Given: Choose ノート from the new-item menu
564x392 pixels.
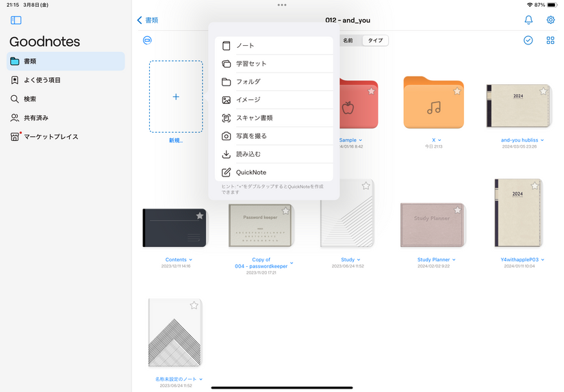Looking at the screenshot, I should coord(274,46).
